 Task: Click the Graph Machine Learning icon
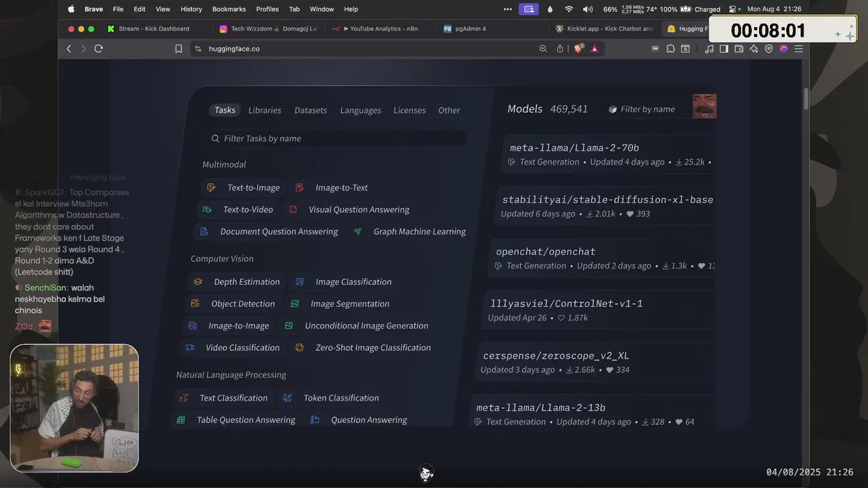(x=357, y=232)
